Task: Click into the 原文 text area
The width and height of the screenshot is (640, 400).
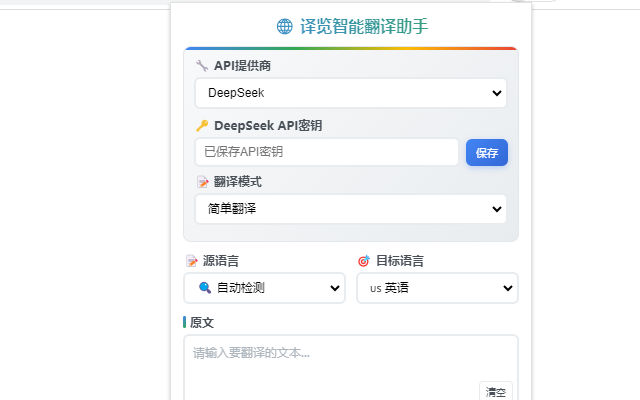Action: click(351, 367)
